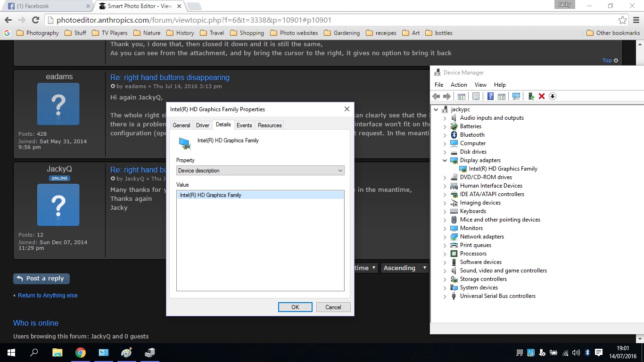Click the Wi-Fi network tray icon
The image size is (644, 362).
[x=565, y=353]
